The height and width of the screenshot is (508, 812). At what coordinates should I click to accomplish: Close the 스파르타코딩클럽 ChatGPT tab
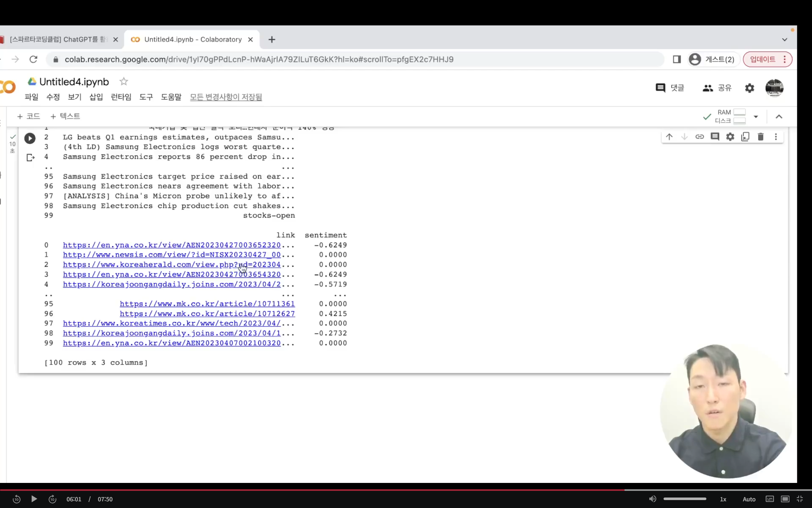(x=115, y=40)
